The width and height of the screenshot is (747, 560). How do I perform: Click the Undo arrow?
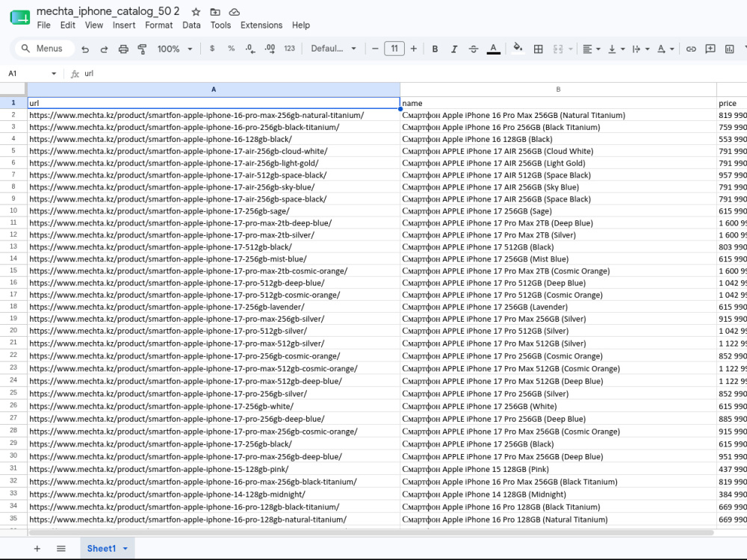click(85, 49)
